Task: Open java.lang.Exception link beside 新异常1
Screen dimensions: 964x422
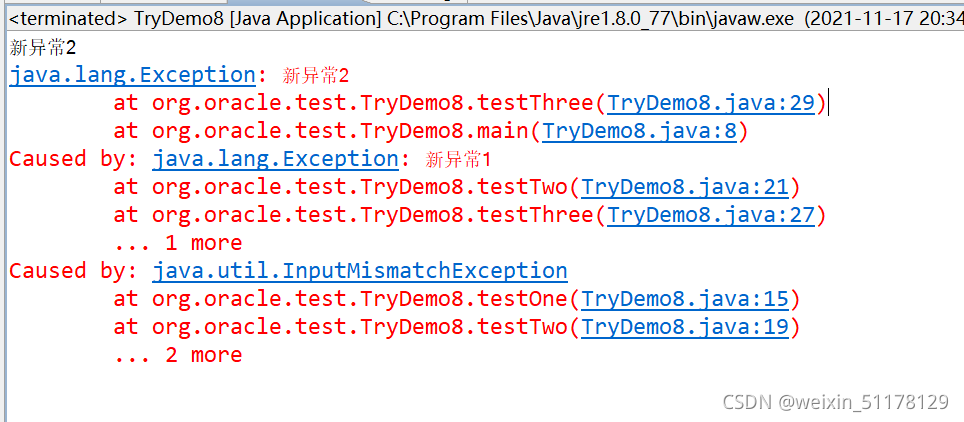Action: 275,158
